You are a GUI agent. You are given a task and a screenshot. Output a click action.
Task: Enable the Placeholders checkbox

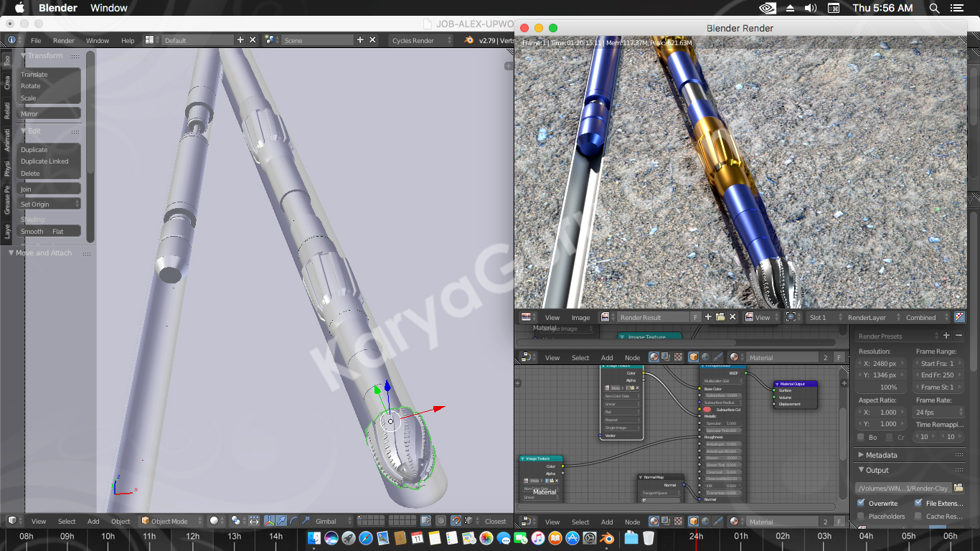coord(862,516)
